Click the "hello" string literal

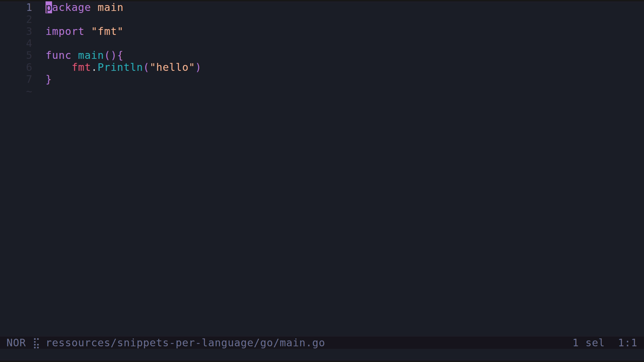point(172,67)
